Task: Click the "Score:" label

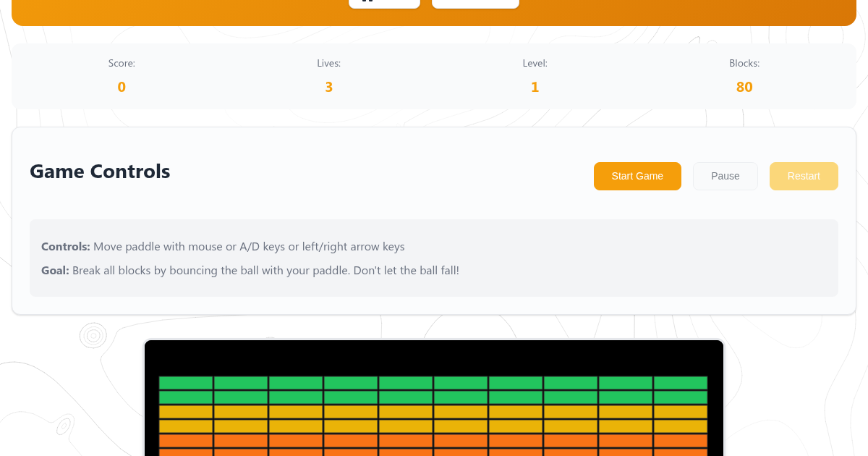Action: (x=122, y=64)
